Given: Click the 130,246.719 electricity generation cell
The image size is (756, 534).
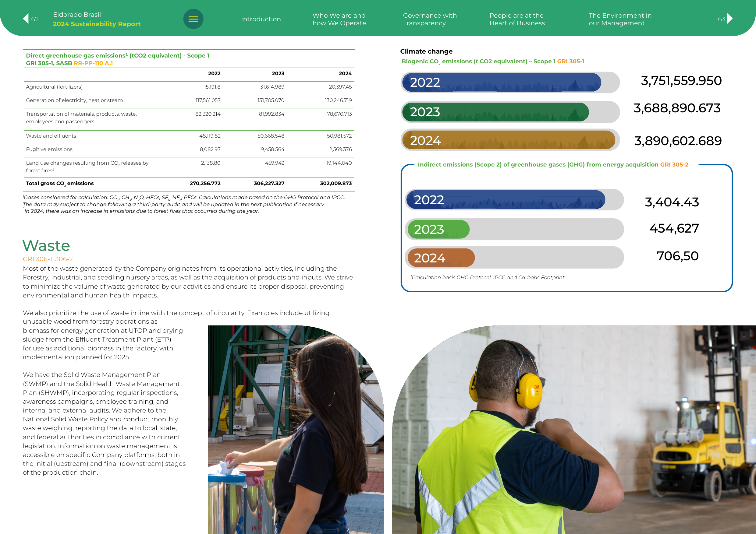Looking at the screenshot, I should (x=338, y=100).
